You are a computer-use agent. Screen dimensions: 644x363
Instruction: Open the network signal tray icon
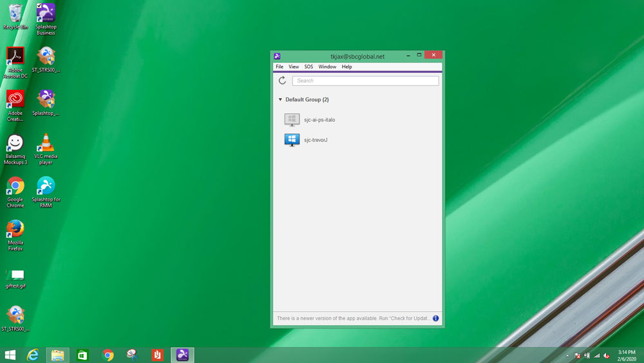tap(597, 356)
